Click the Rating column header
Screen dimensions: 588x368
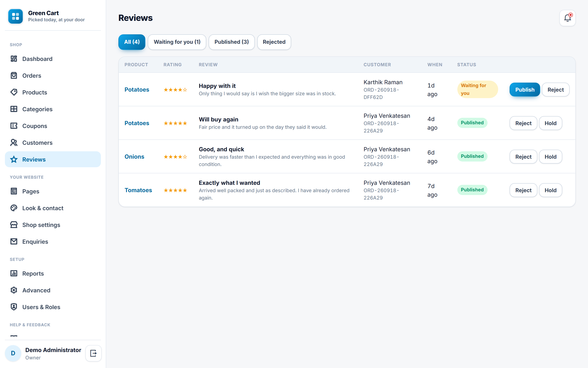coord(173,65)
